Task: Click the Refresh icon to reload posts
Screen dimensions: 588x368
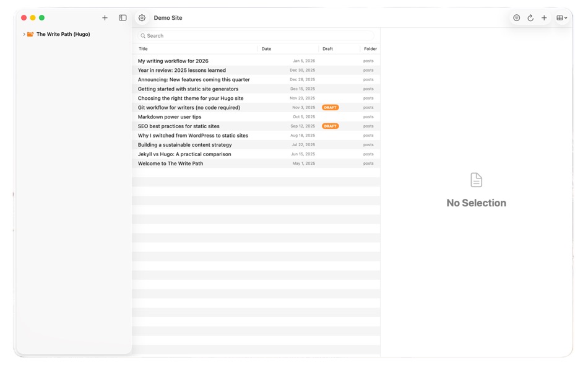Action: click(530, 17)
